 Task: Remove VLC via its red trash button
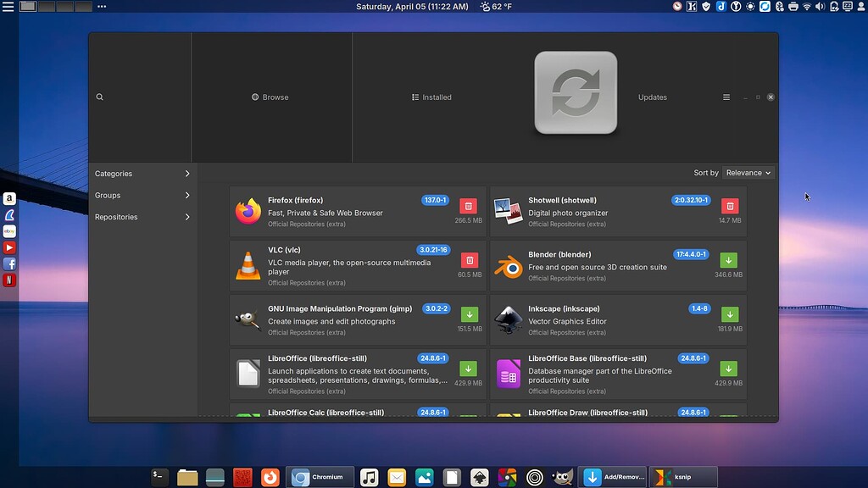pyautogui.click(x=469, y=260)
